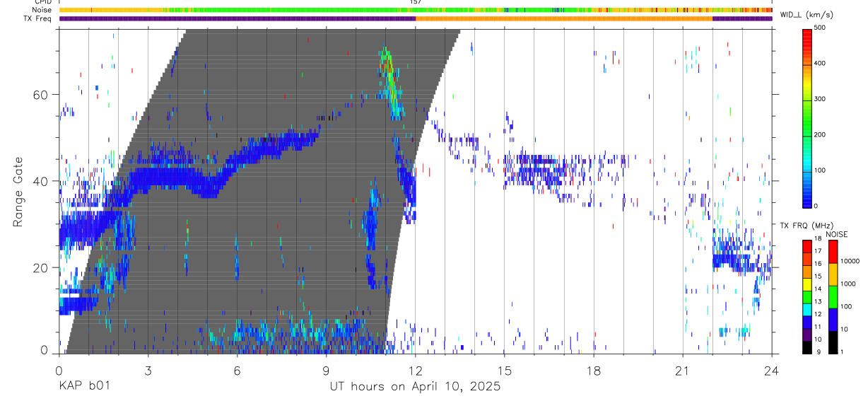Click the 500 label on WID colorbar
Image resolution: width=868 pixels, height=401 pixels.
[x=820, y=28]
